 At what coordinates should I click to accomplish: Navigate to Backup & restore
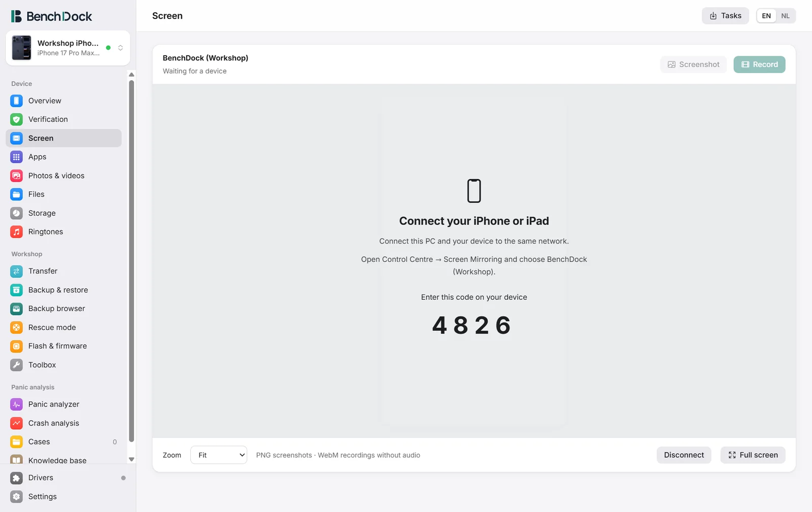coord(63,290)
